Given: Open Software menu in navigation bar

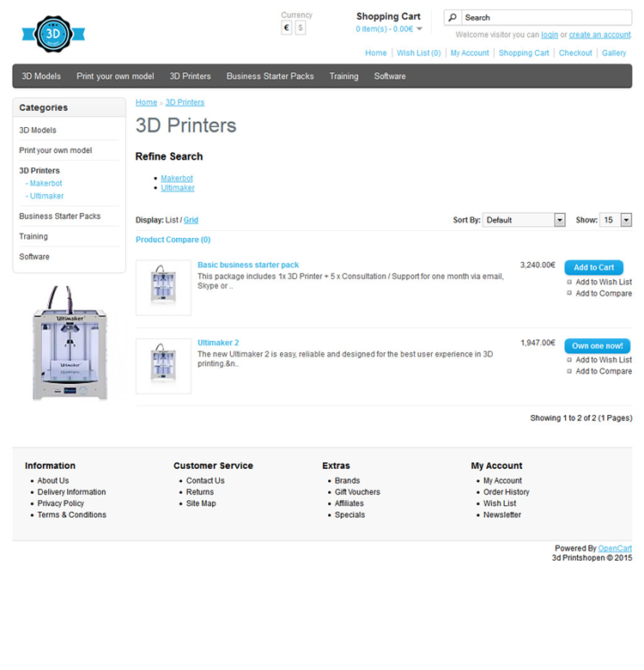Looking at the screenshot, I should tap(390, 76).
